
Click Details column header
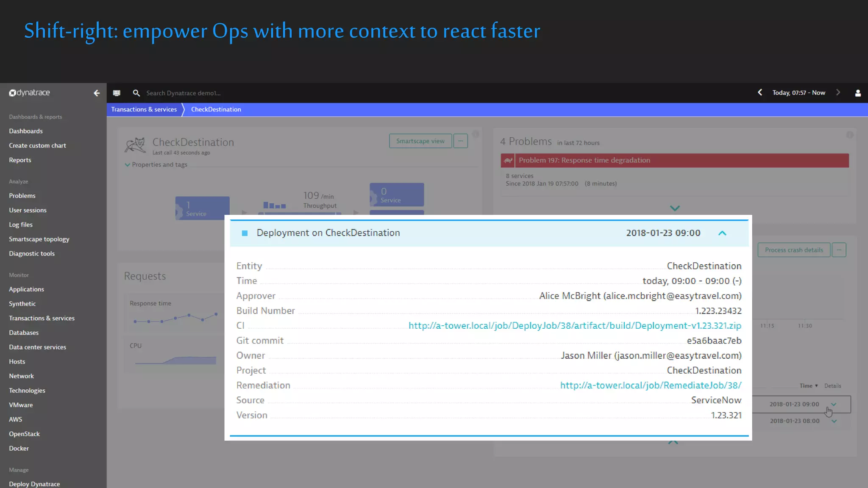pos(832,386)
